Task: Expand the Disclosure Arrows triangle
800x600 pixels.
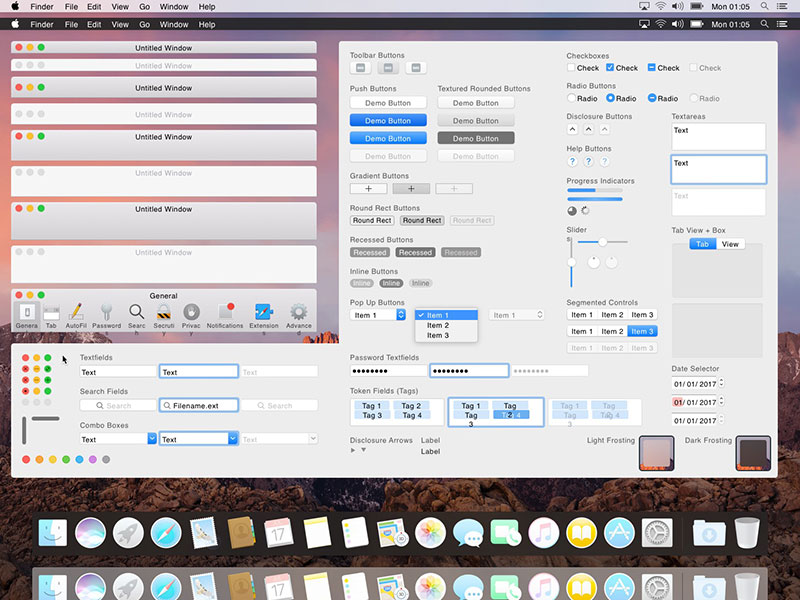Action: pos(352,450)
